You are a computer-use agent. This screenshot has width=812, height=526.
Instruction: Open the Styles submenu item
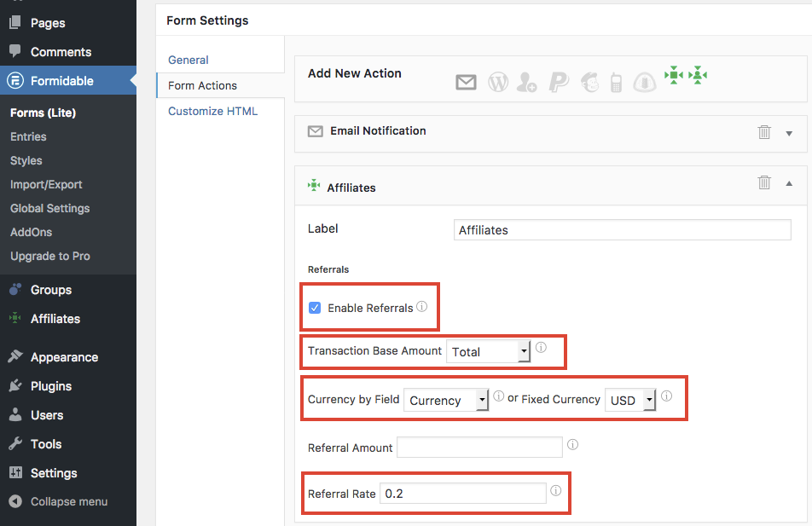26,160
